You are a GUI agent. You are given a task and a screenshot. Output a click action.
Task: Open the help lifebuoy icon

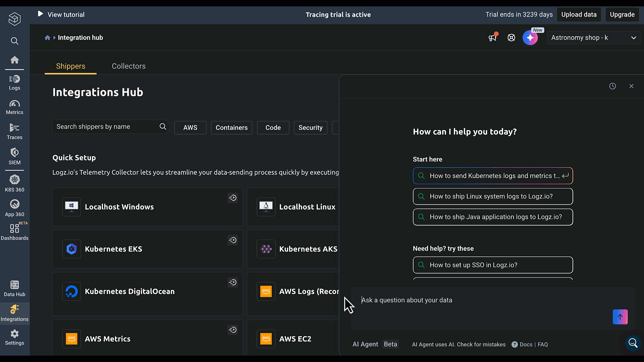click(511, 38)
